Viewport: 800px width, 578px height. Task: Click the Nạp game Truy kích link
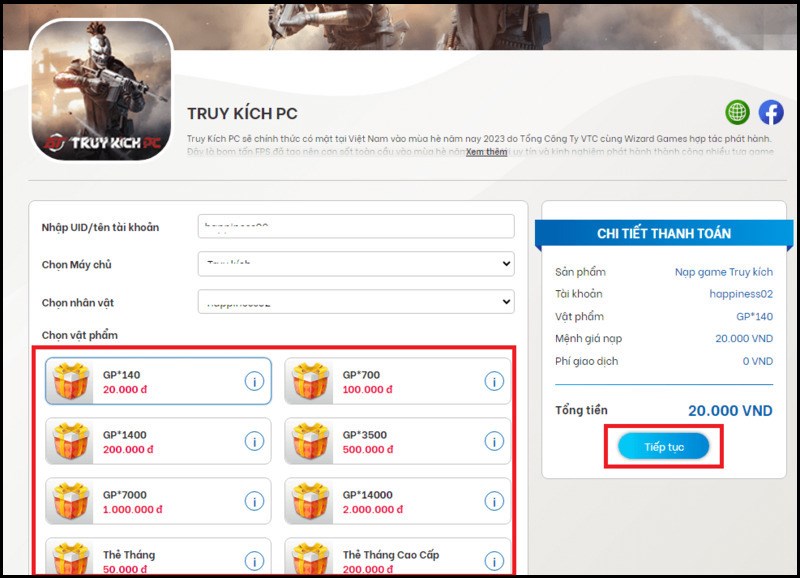[726, 271]
